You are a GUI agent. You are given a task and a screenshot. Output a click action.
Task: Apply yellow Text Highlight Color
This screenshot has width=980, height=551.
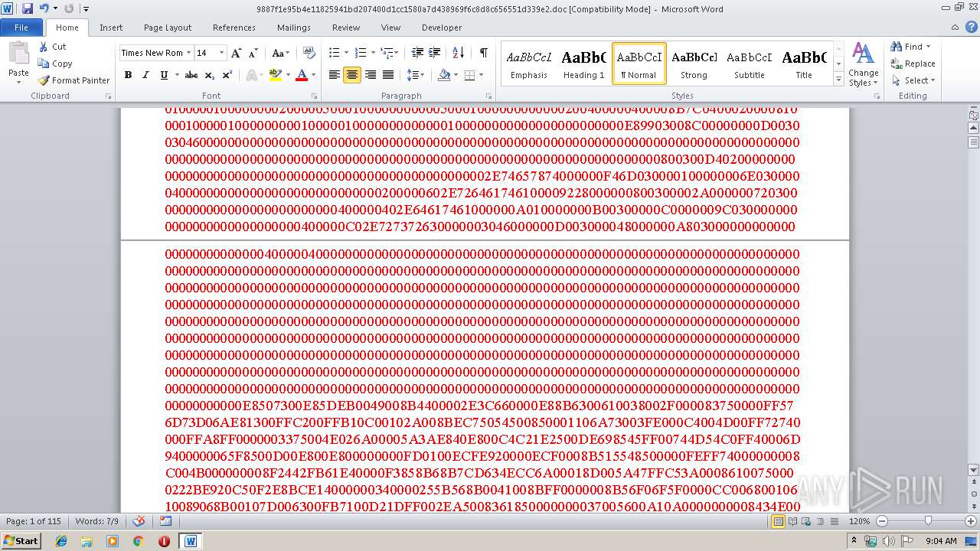tap(275, 75)
